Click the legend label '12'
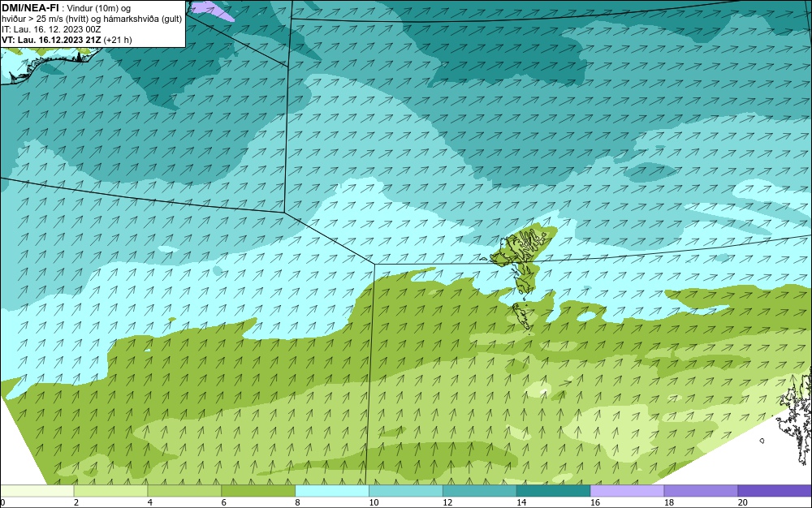Image resolution: width=812 pixels, height=508 pixels. 447,502
